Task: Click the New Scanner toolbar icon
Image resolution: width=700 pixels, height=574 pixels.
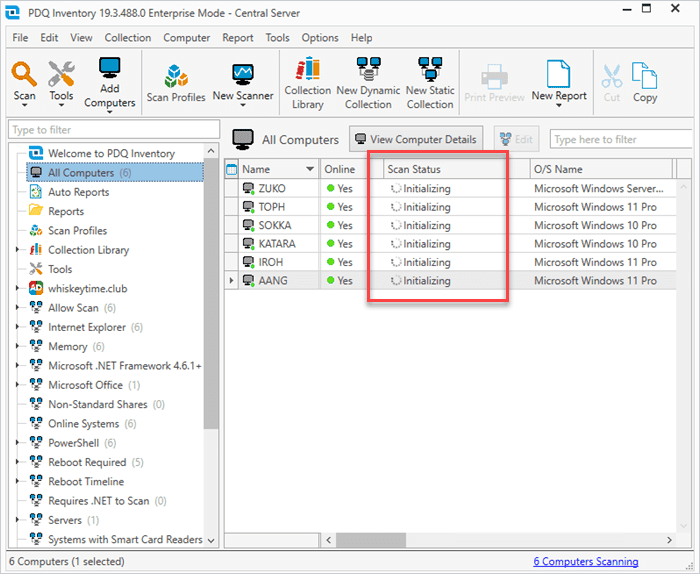Action: [x=243, y=75]
